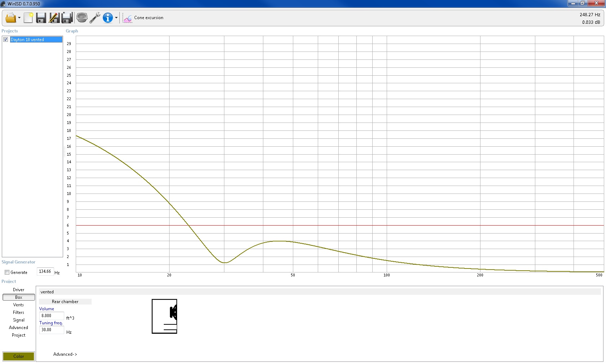This screenshot has width=606, height=364.
Task: Click the vented box type bar
Action: click(319, 292)
